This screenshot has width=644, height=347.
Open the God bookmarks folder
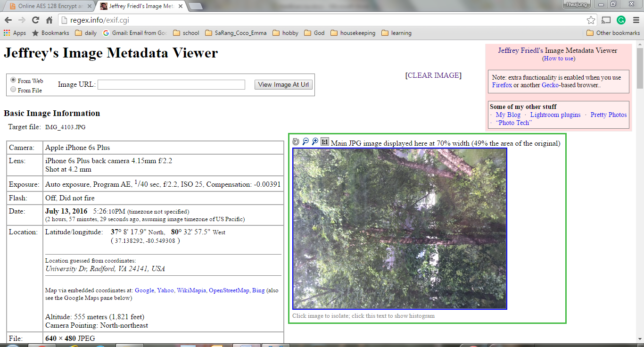[x=314, y=33]
